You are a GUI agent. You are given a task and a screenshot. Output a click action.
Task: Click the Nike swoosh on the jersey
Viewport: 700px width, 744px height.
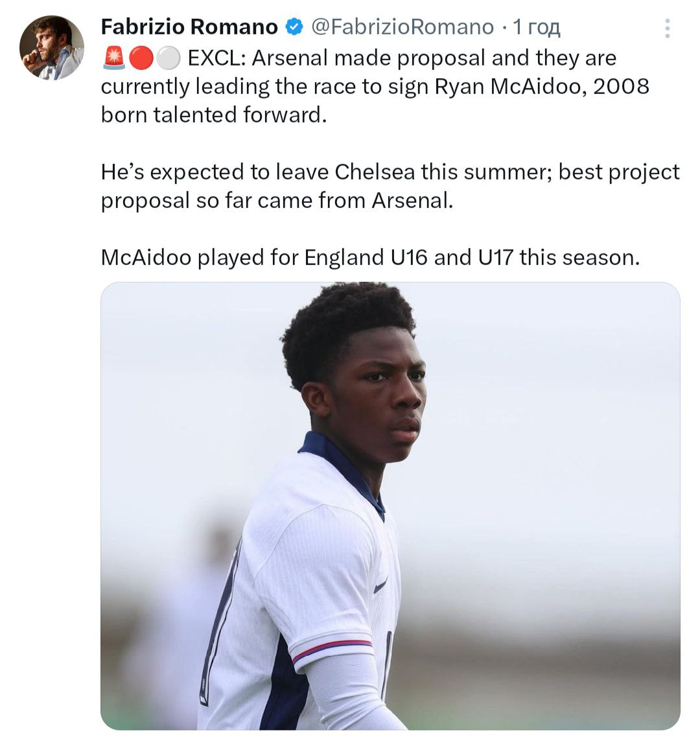point(380,585)
